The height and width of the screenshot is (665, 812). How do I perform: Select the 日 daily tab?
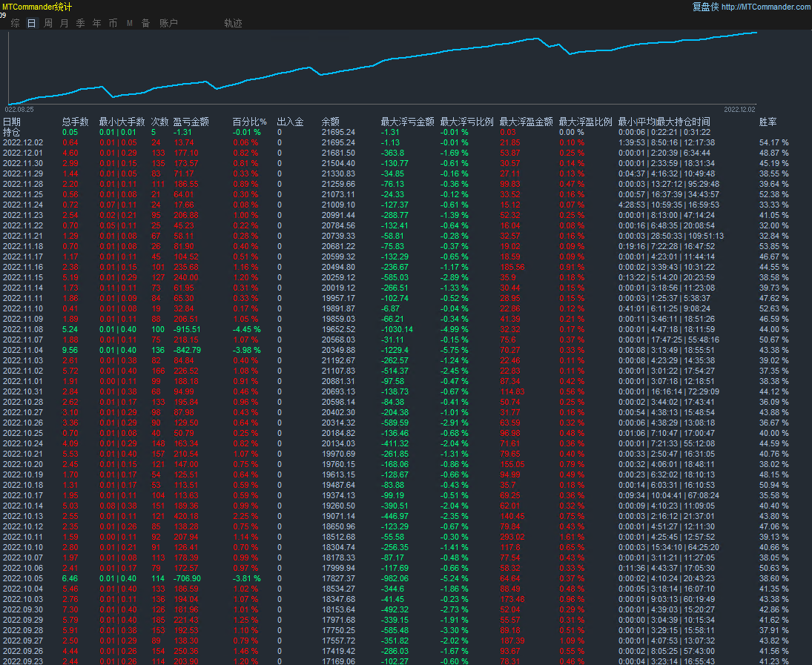pyautogui.click(x=32, y=23)
